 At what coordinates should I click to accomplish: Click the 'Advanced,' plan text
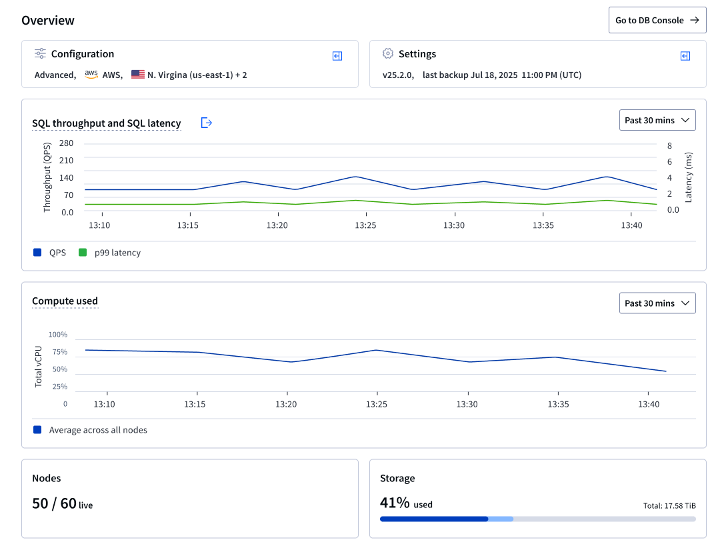coord(55,75)
